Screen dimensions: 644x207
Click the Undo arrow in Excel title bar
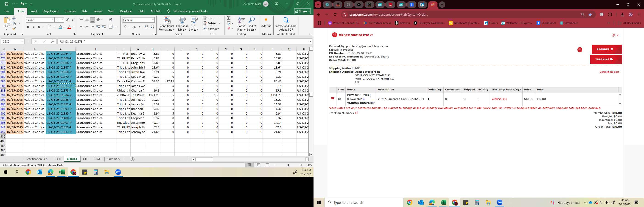[x=22, y=4]
